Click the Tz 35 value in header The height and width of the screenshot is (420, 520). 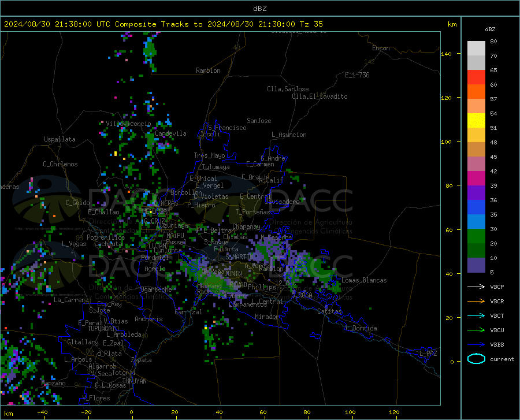[311, 24]
